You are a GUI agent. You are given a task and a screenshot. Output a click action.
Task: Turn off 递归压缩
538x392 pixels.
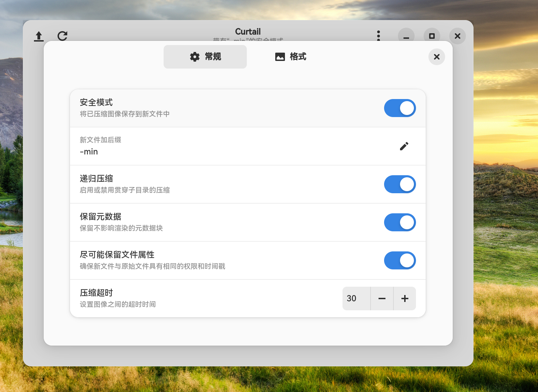coord(400,184)
